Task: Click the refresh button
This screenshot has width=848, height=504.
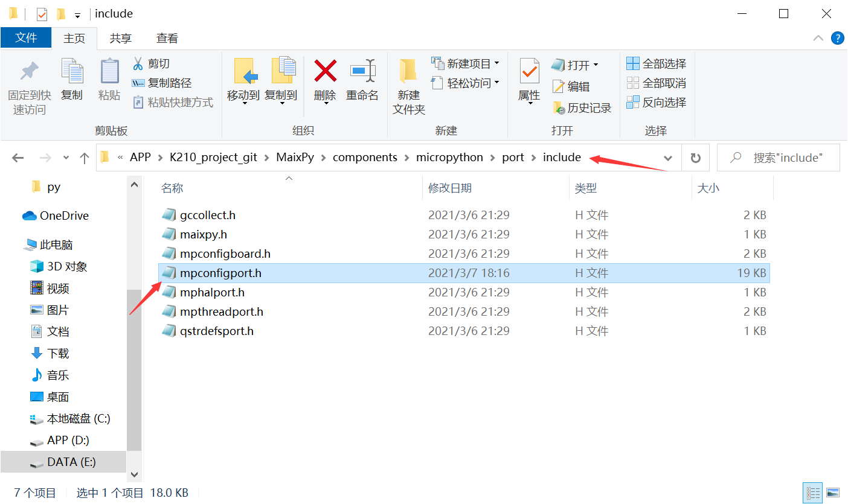Action: pos(696,158)
